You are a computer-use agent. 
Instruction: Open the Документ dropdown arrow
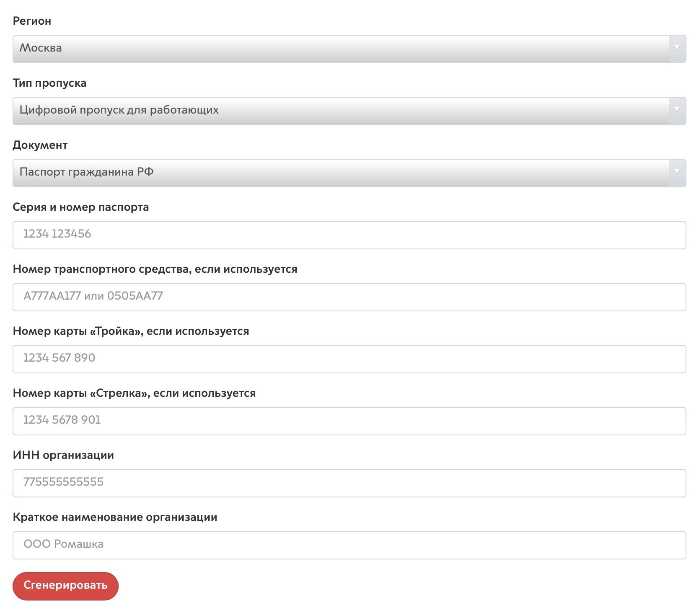pos(677,173)
